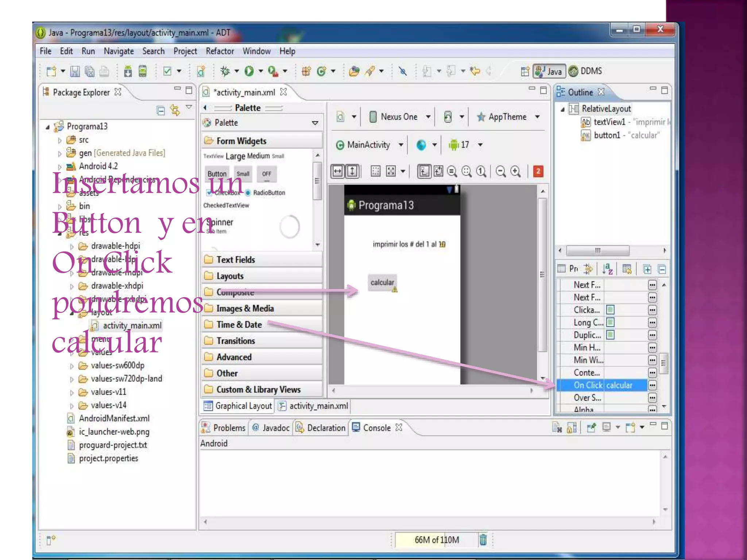This screenshot has width=747, height=560.
Task: Toggle the Clickable property checkbox
Action: point(610,310)
